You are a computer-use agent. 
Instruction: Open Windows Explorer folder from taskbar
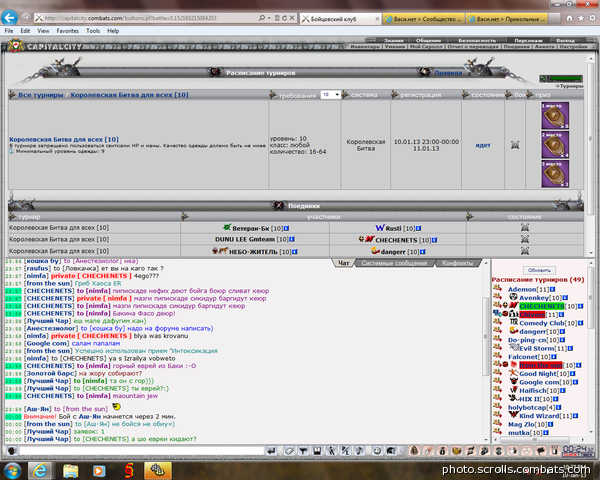click(70, 471)
